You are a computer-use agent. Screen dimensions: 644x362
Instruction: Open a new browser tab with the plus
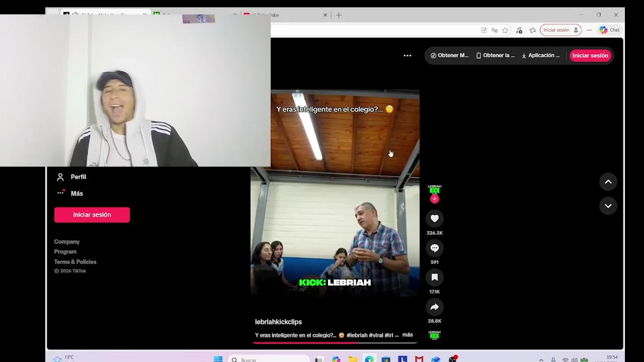click(x=339, y=15)
